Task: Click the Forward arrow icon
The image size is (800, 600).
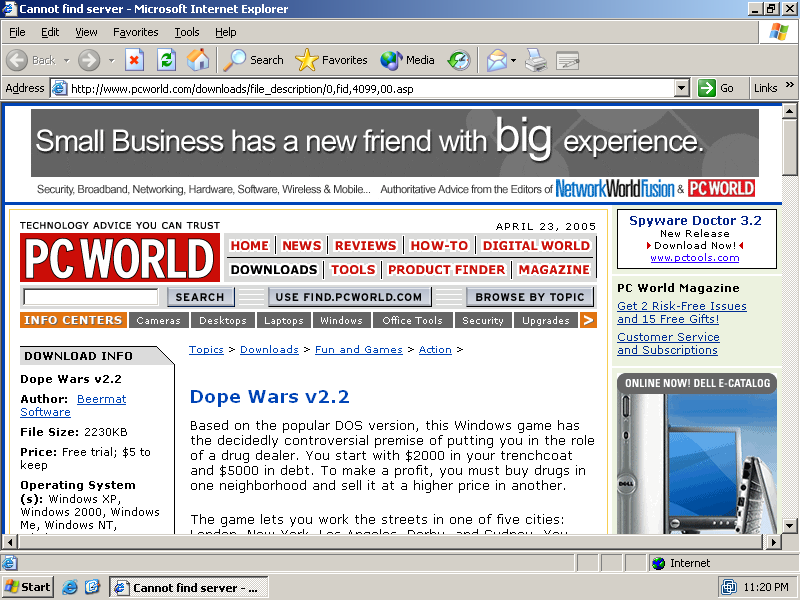Action: (89, 60)
